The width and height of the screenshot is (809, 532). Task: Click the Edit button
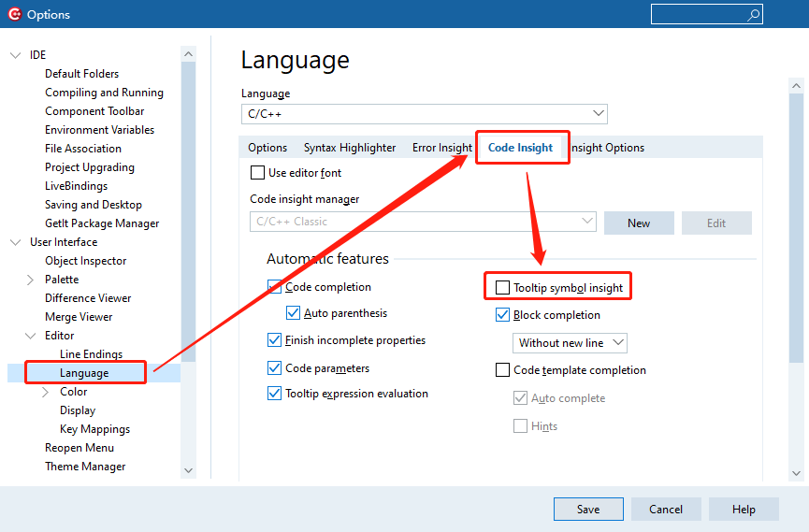point(716,223)
